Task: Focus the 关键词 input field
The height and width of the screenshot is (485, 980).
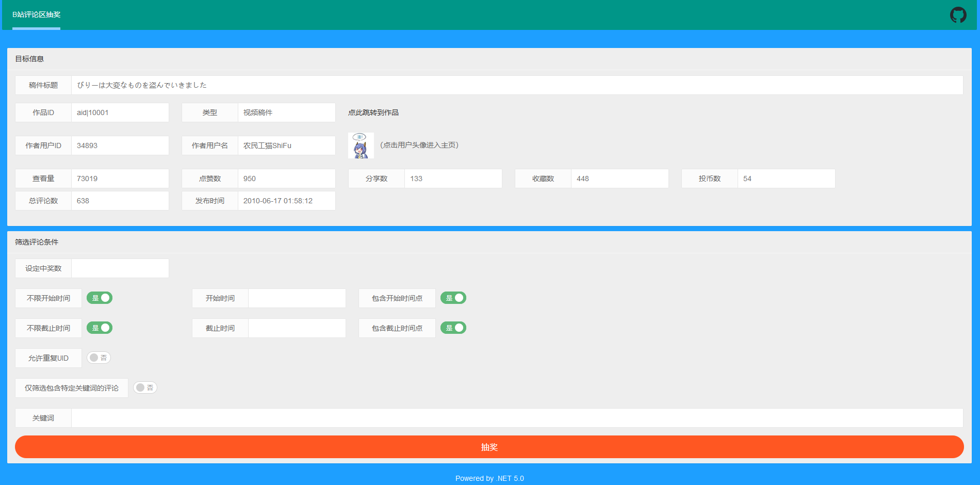Action: 517,418
